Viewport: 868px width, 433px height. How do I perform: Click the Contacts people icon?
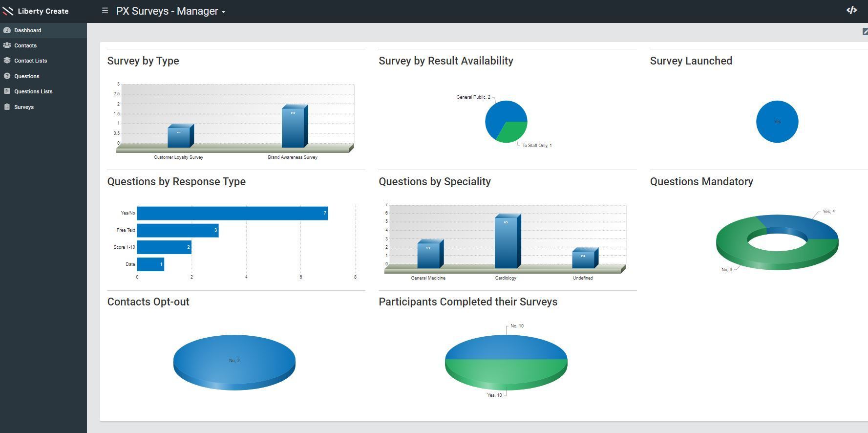[x=7, y=45]
